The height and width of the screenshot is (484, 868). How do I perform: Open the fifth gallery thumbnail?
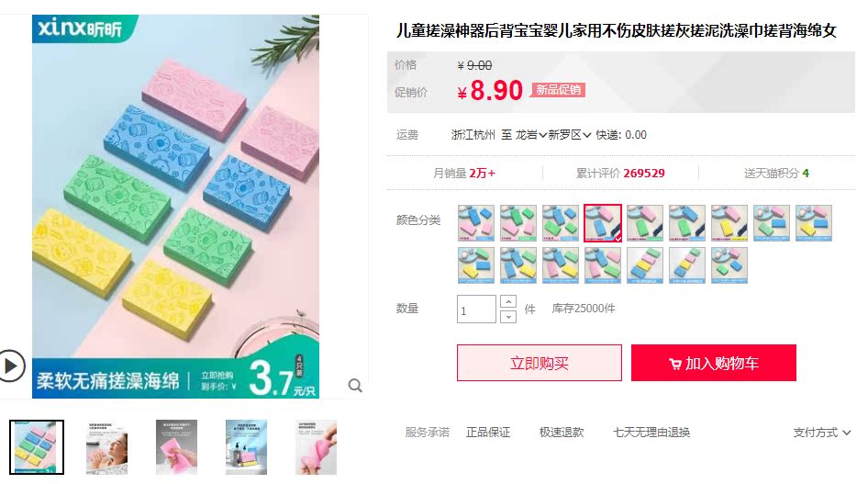(x=316, y=447)
